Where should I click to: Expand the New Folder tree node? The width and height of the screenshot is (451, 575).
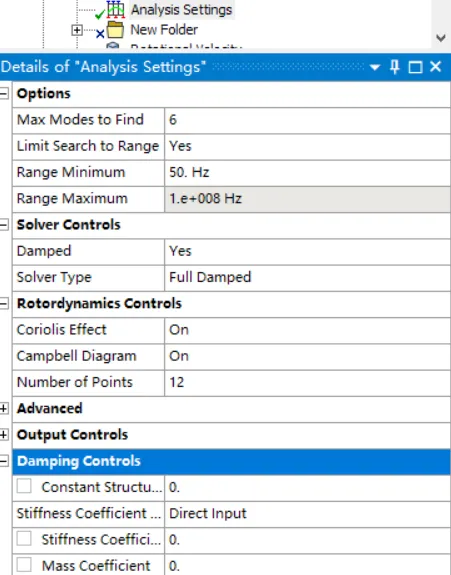tap(77, 30)
